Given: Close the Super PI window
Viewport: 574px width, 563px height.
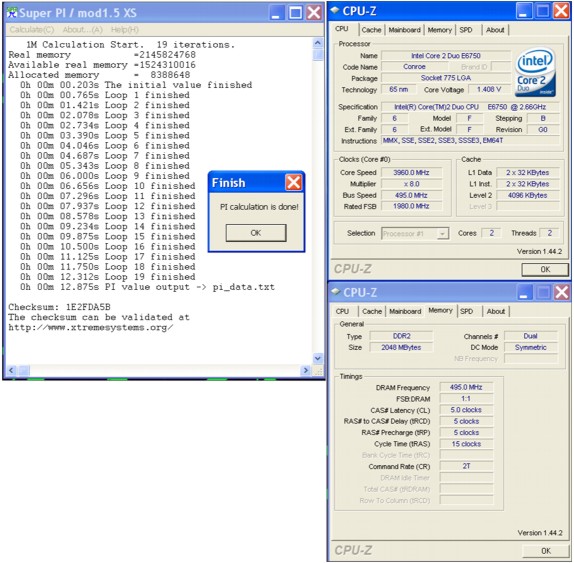Looking at the screenshot, I should click(x=314, y=13).
